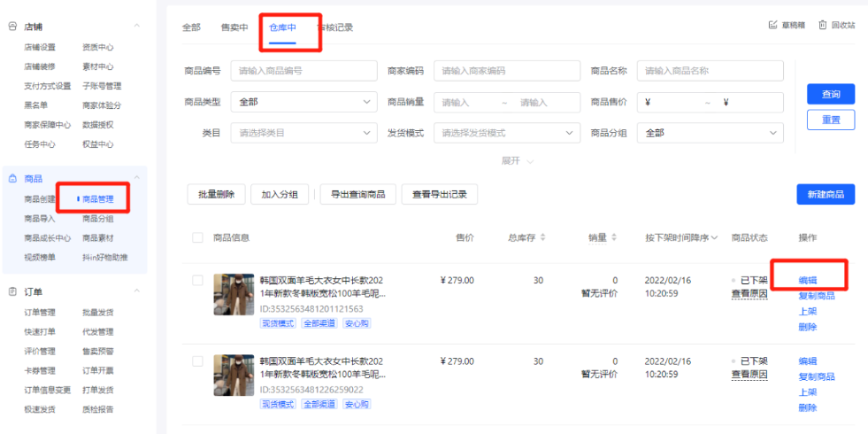Expand more filters via 展开
Viewport: 868px width, 434px height.
click(517, 161)
